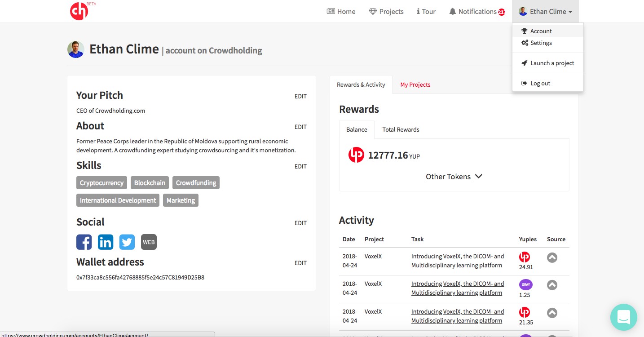Click the International Development skill tag
The height and width of the screenshot is (337, 644).
click(x=118, y=200)
